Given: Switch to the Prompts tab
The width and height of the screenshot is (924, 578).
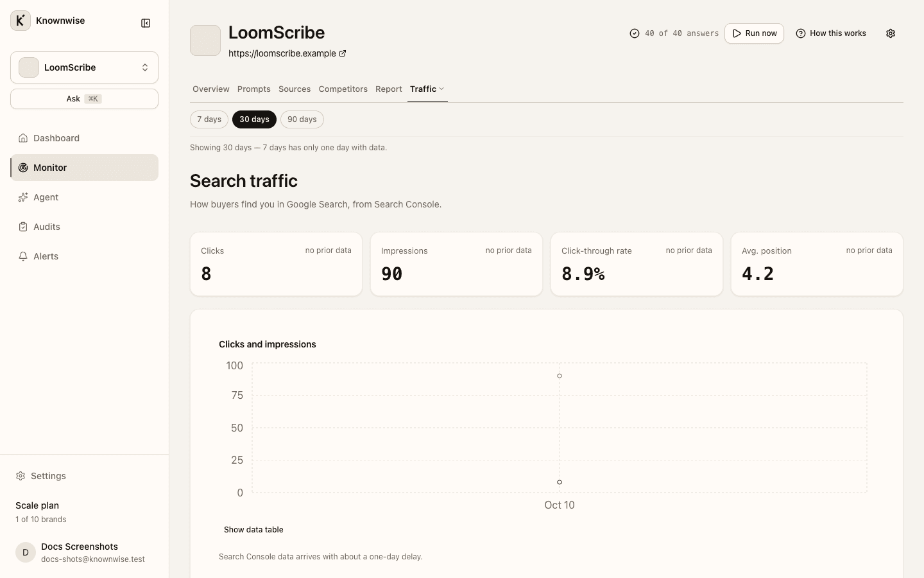Looking at the screenshot, I should (x=254, y=89).
